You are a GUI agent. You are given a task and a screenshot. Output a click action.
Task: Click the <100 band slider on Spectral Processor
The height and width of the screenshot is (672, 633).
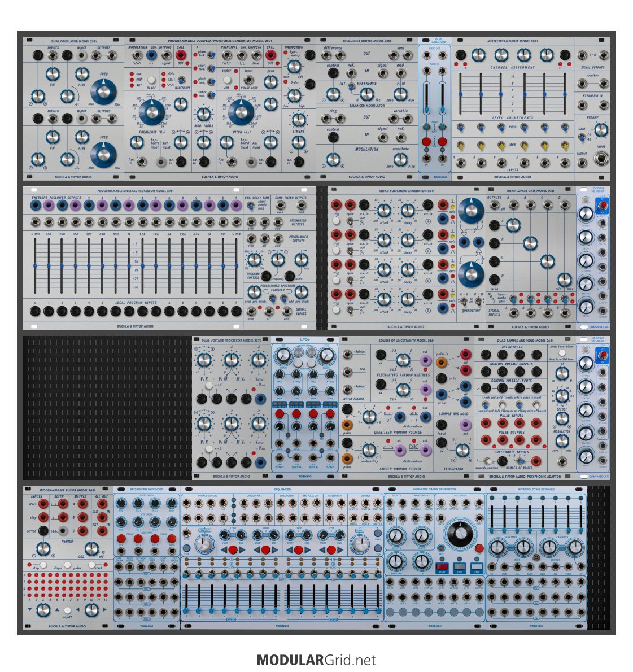point(35,266)
